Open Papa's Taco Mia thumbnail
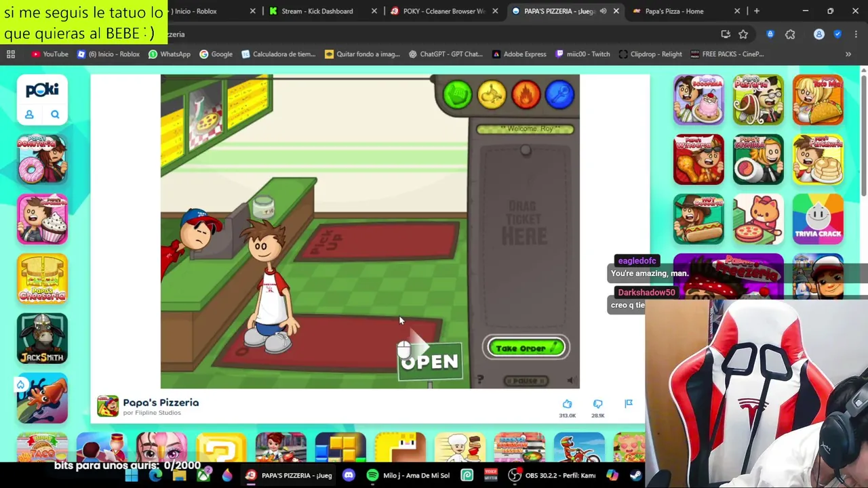This screenshot has width=868, height=488. coord(818,100)
